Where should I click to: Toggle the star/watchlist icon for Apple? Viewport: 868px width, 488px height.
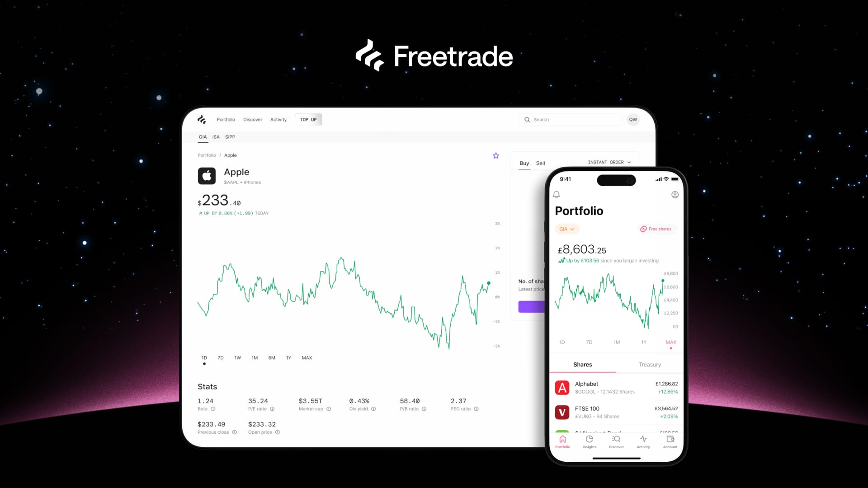click(x=495, y=155)
